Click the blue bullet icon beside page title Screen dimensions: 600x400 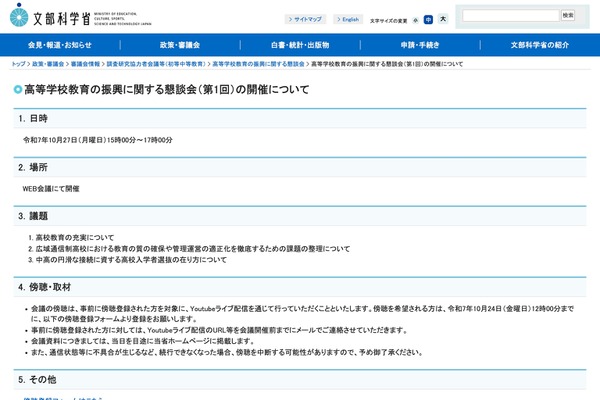coord(18,89)
